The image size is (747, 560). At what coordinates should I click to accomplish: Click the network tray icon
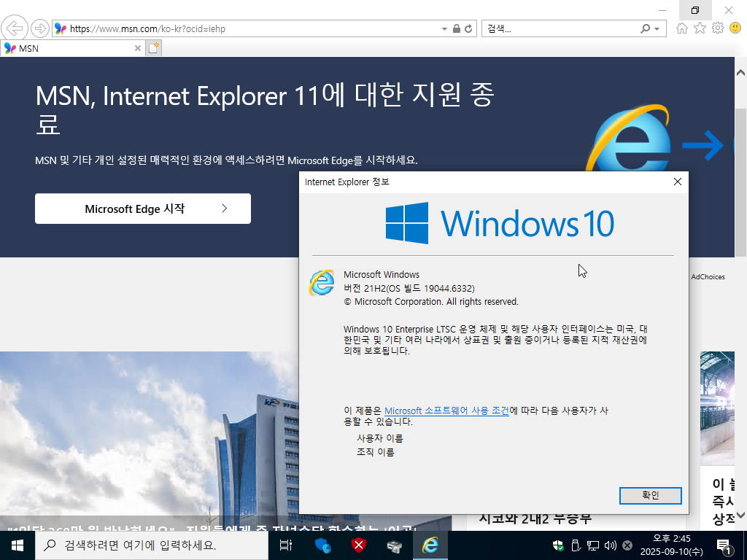coord(592,545)
